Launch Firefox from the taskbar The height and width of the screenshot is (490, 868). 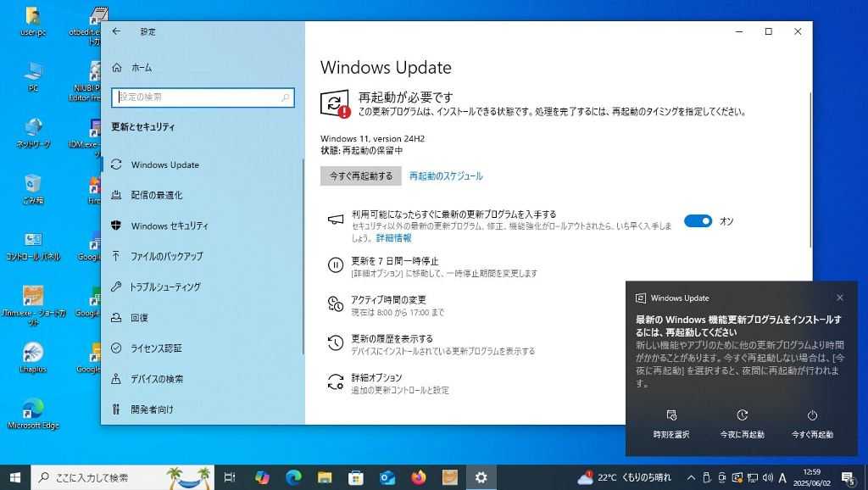coord(419,477)
